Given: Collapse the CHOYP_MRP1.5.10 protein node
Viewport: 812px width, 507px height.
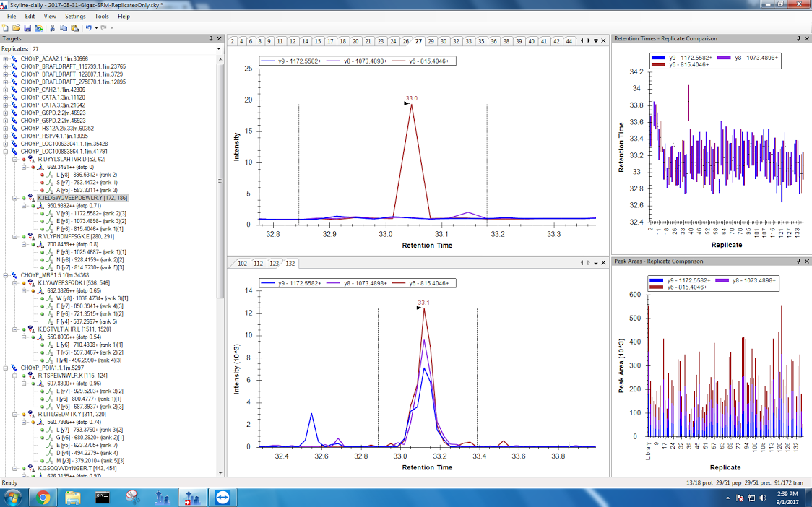Looking at the screenshot, I should (6, 275).
